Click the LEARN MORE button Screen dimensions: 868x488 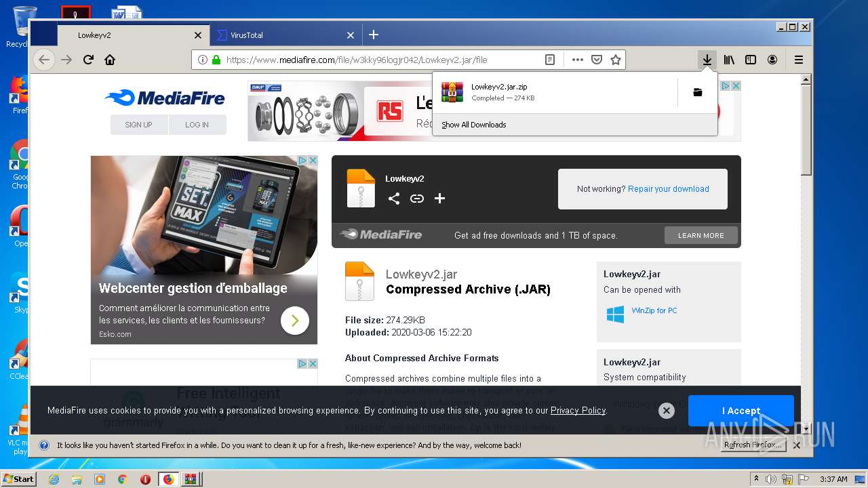(701, 235)
